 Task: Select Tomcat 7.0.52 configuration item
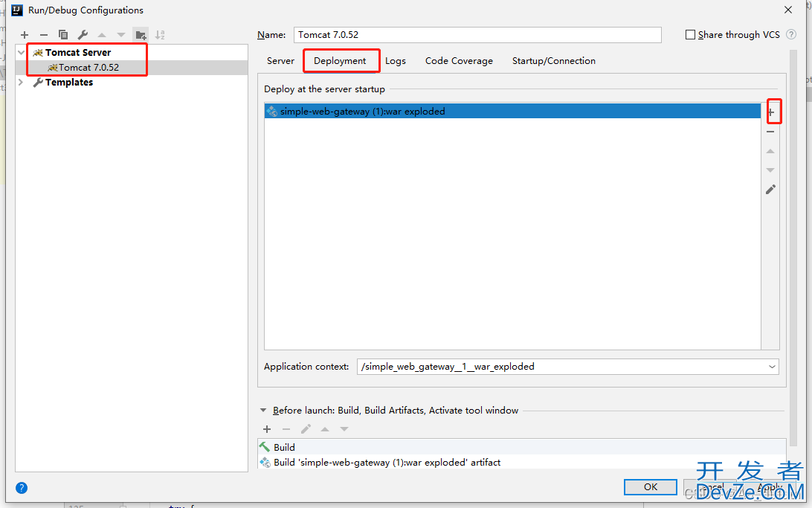[88, 68]
